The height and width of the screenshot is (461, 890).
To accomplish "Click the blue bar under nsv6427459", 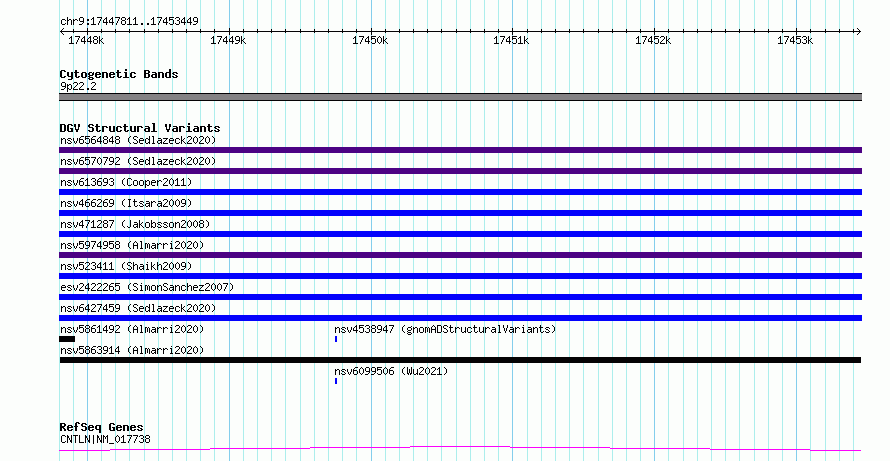I will (x=460, y=318).
